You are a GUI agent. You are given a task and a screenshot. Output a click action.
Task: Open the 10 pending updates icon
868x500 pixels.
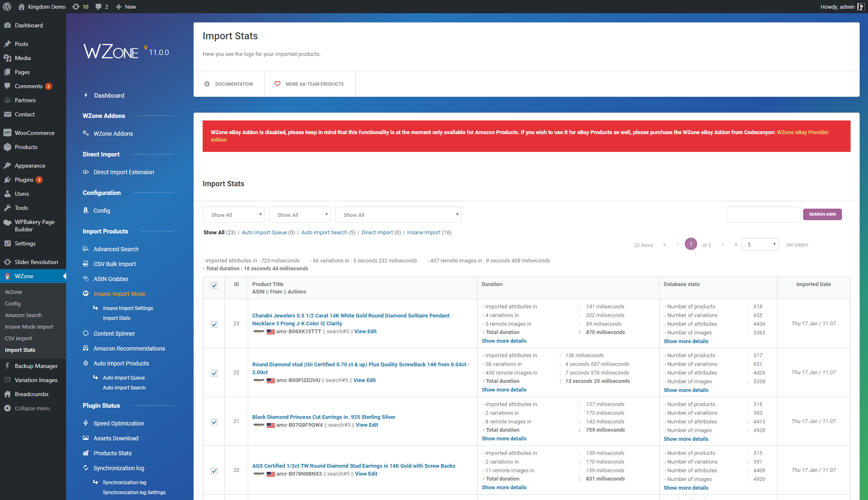pyautogui.click(x=76, y=7)
